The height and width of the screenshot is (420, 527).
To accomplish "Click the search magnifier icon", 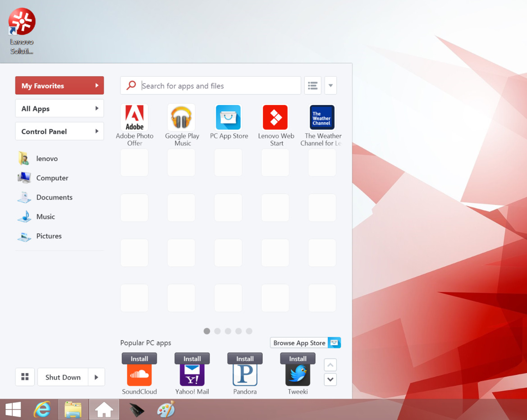I will pos(131,85).
